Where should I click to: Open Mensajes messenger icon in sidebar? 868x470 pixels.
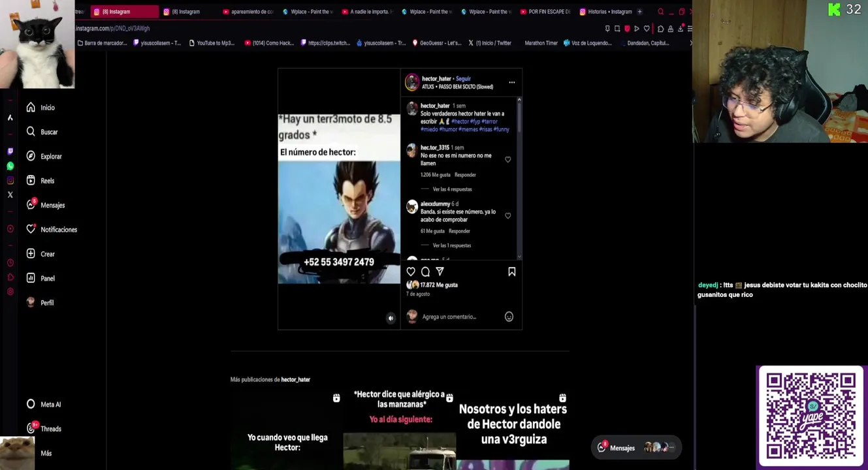(x=31, y=205)
